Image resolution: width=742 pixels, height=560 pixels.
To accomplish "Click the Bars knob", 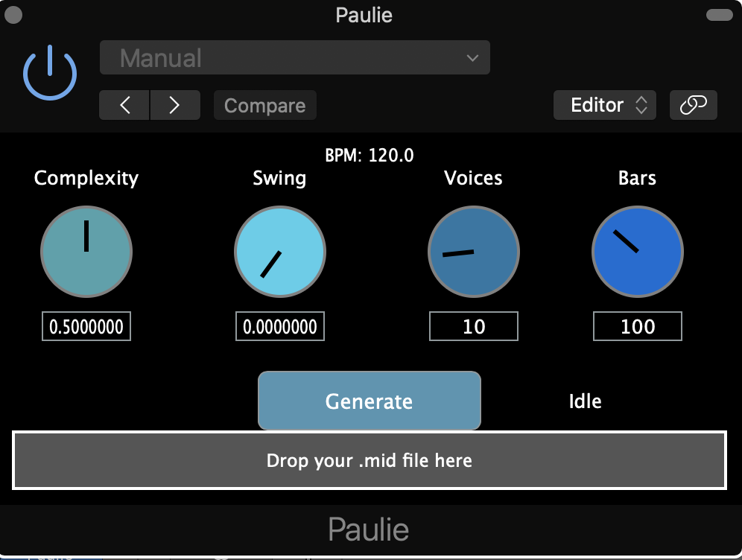I will 638,252.
